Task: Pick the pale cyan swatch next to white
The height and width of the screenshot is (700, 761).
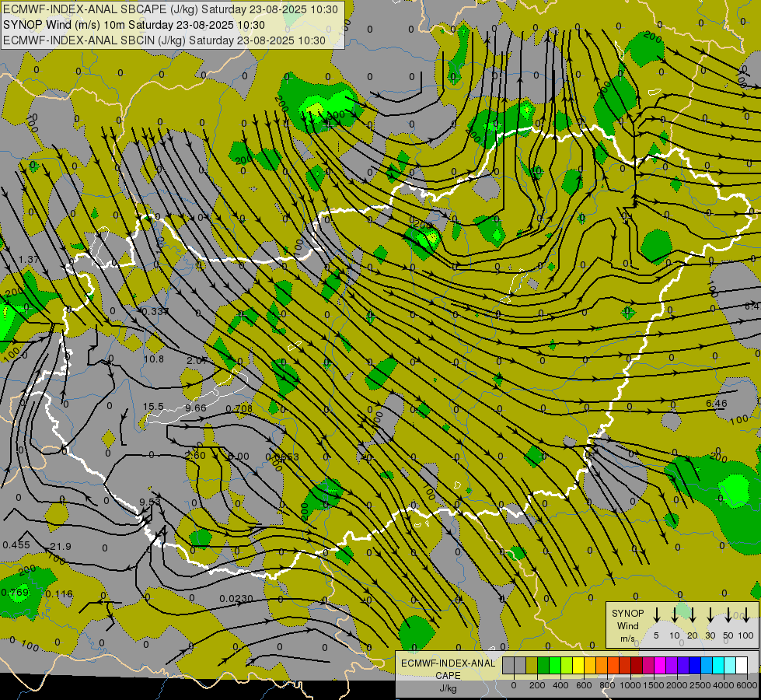Action: [729, 665]
